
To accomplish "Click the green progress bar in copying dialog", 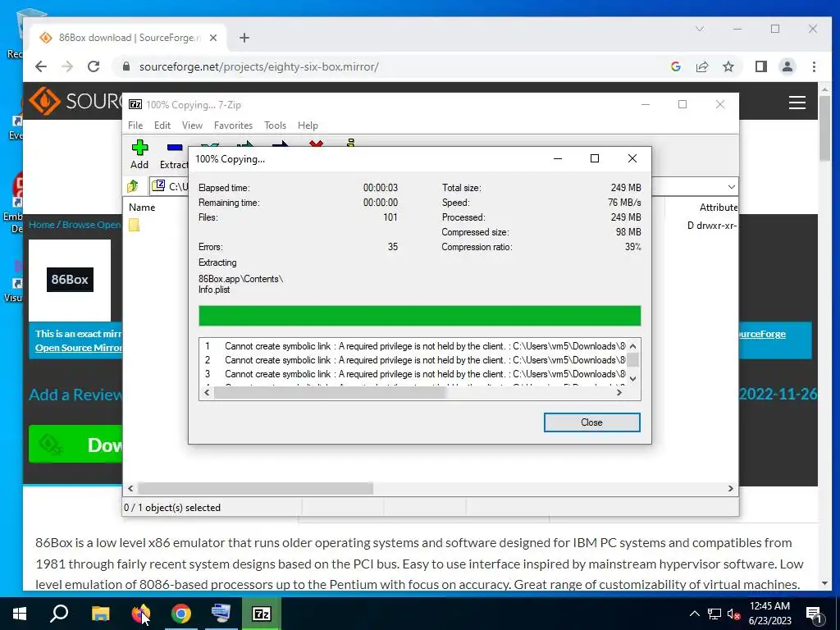I will [419, 316].
